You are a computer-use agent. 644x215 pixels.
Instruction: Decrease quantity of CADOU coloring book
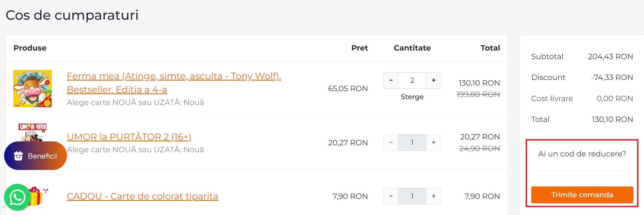pyautogui.click(x=391, y=196)
